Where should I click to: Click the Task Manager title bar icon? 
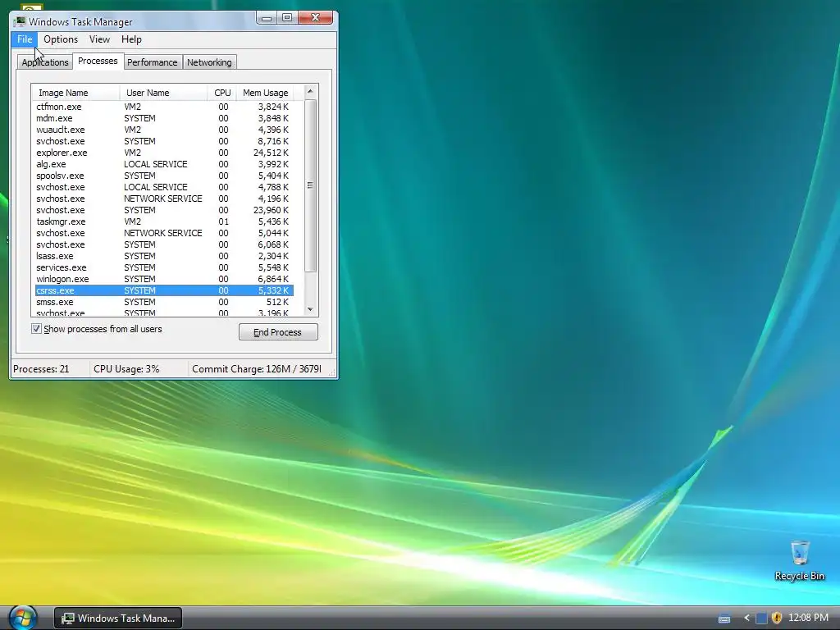pos(21,21)
